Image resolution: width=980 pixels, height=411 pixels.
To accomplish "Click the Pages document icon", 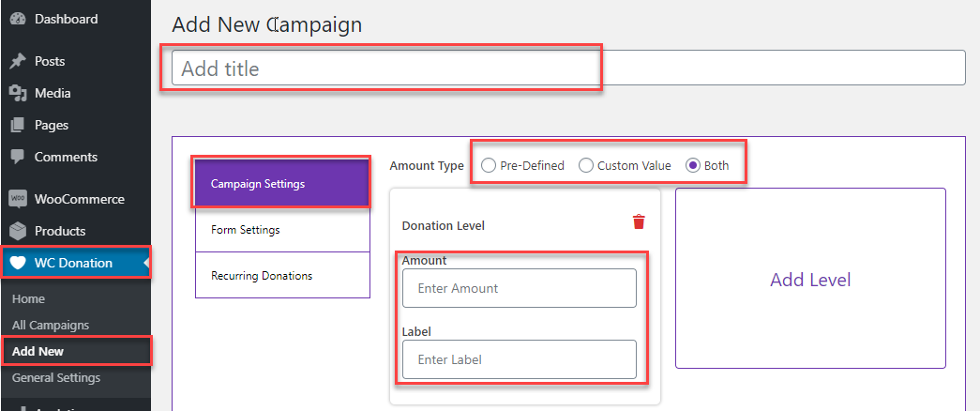I will (x=17, y=125).
